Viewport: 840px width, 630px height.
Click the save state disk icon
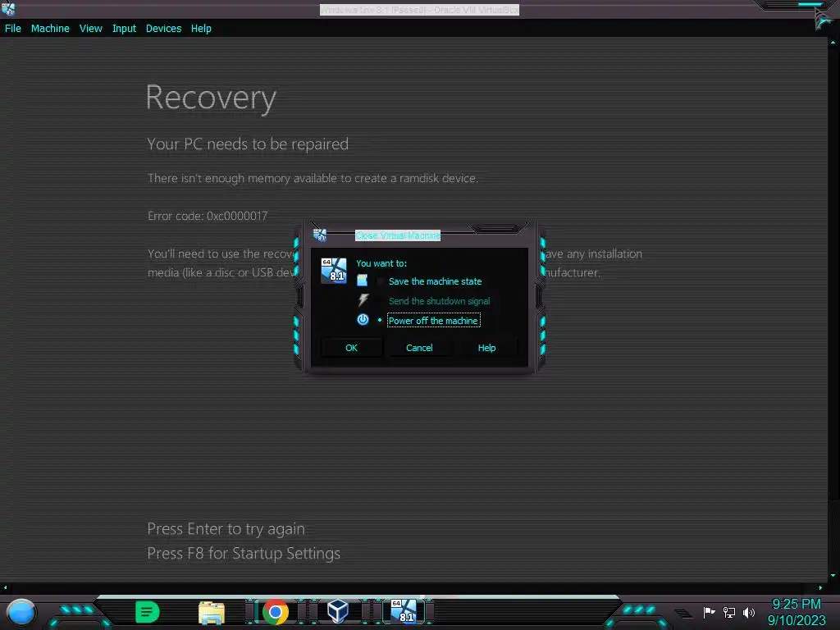[x=362, y=281]
